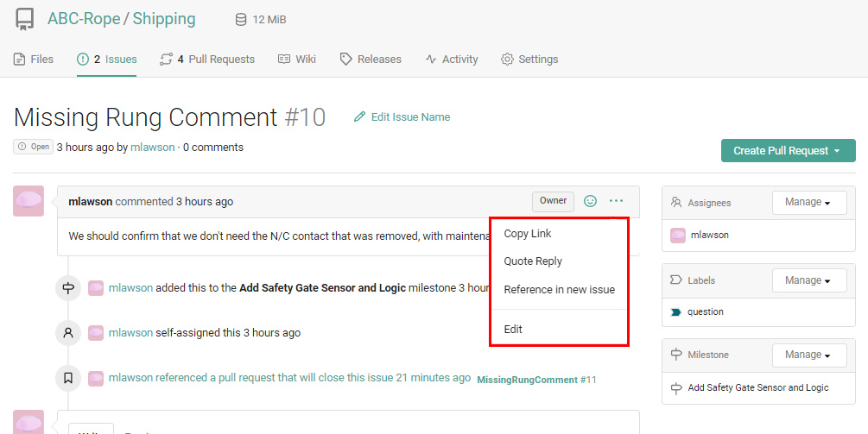Click the bookmark reference timeline icon
This screenshot has width=868, height=434.
68,378
